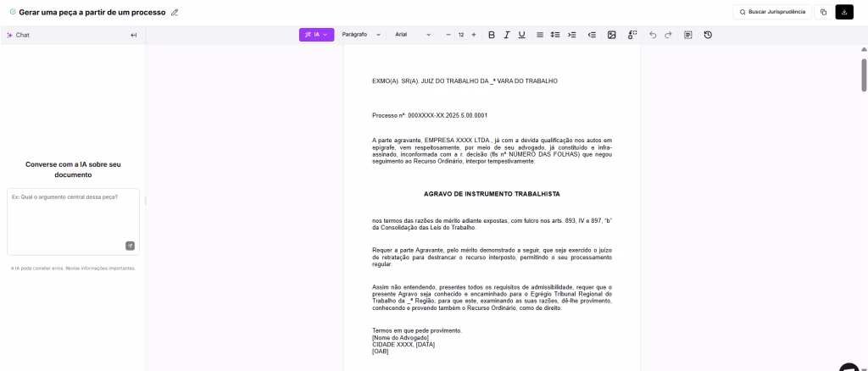Click the scrollbar up arrow
Screen dimensions: 868x371
click(864, 49)
